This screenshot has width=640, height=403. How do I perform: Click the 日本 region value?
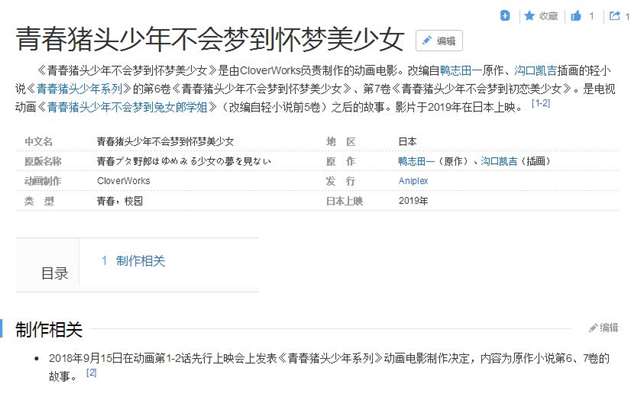[x=407, y=142]
